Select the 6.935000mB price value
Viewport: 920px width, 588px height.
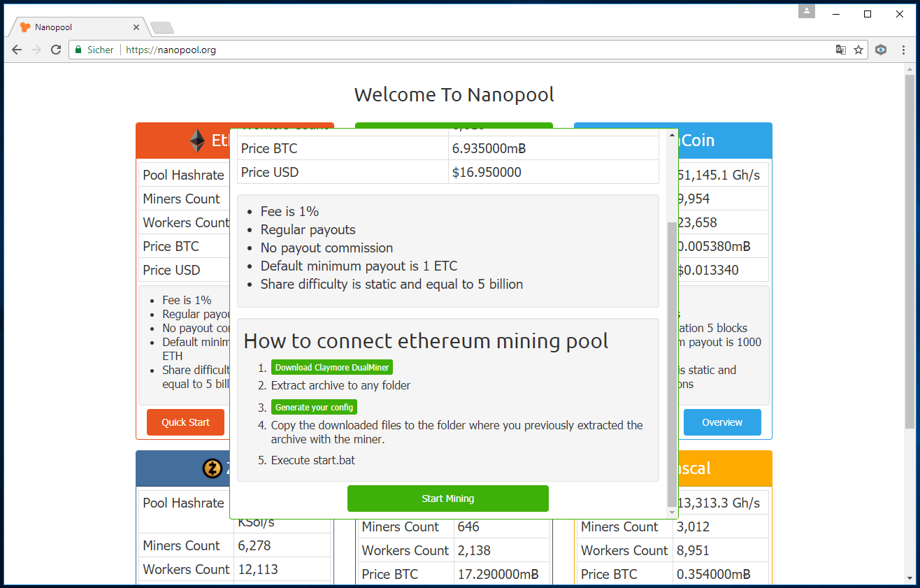(x=489, y=148)
